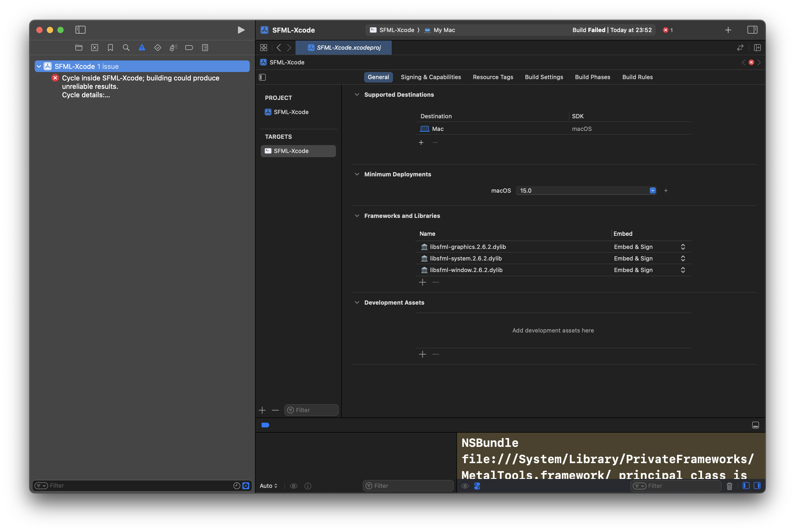This screenshot has width=795, height=532.
Task: Open the Report navigator
Action: [x=205, y=48]
